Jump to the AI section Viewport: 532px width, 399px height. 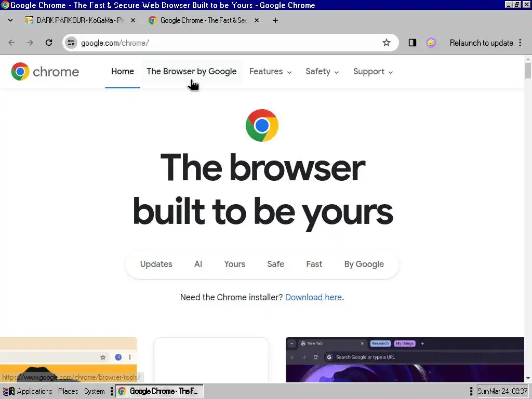[x=198, y=264]
